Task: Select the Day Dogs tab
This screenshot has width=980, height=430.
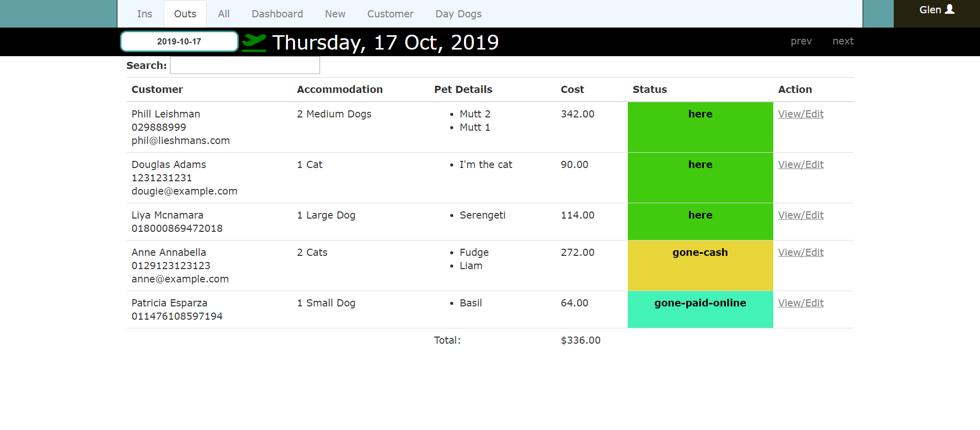Action: pyautogui.click(x=458, y=14)
